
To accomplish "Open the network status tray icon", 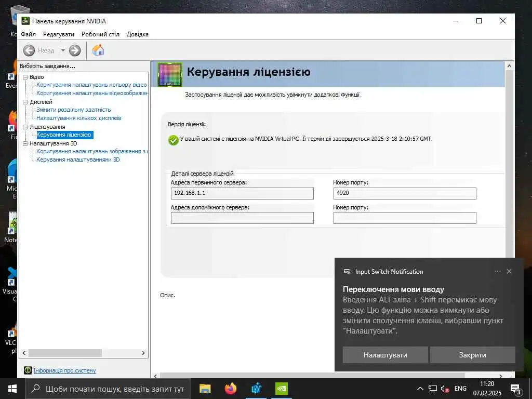I will click(433, 389).
